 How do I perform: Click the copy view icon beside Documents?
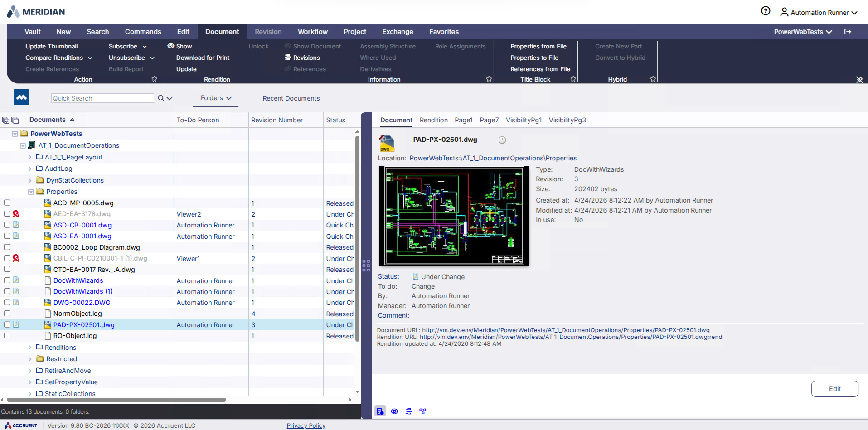click(15, 120)
